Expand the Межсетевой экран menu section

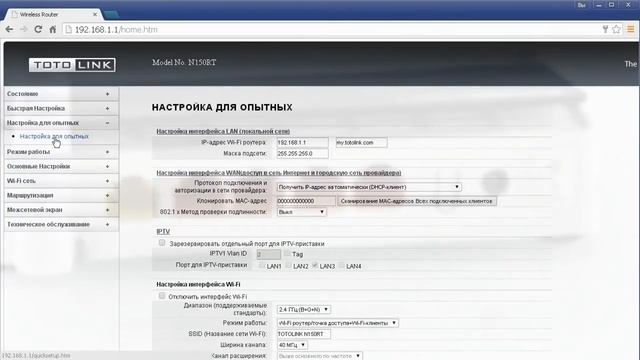61,210
